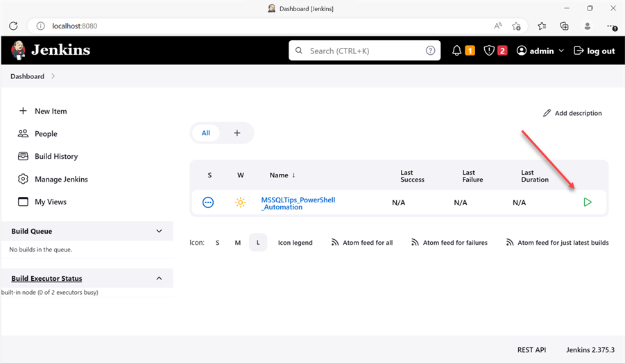Click the New Item plus icon
The image size is (625, 364).
[23, 111]
